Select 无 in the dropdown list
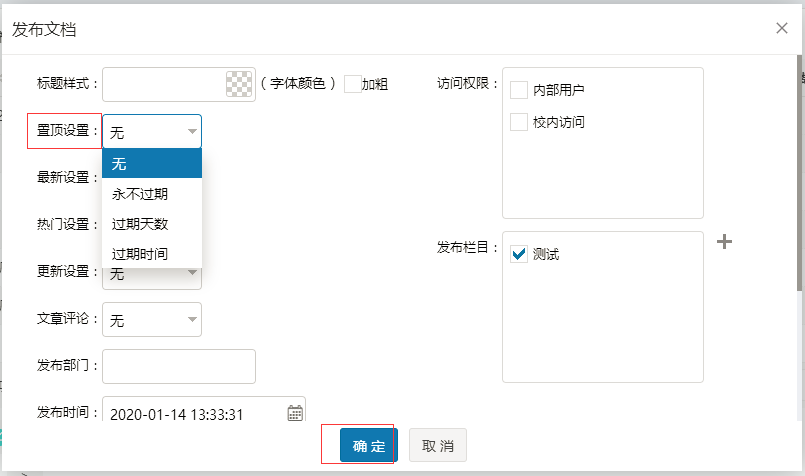 152,164
